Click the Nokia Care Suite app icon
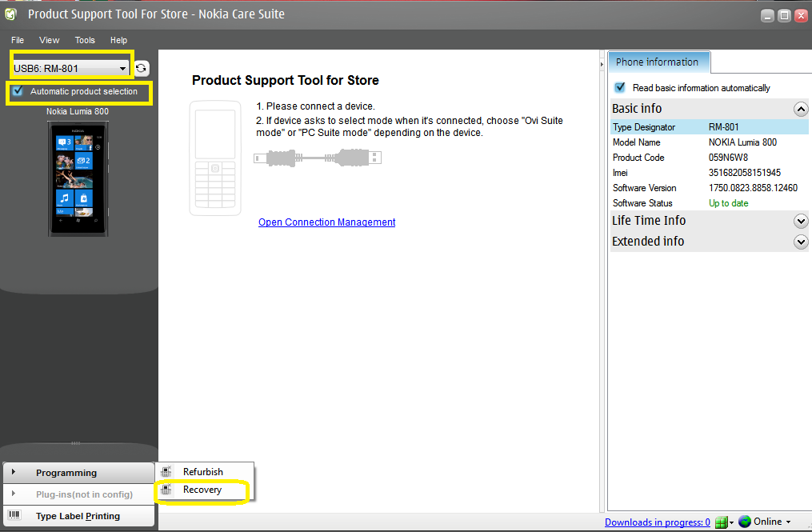812x532 pixels. coord(10,14)
